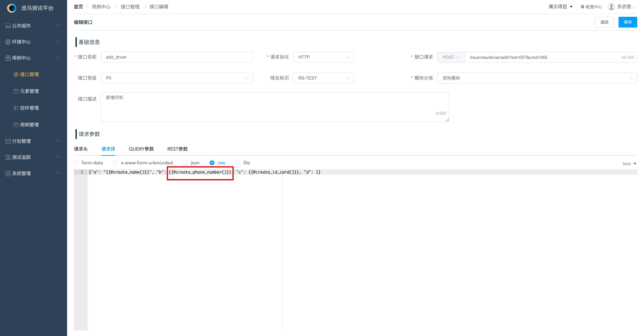Click the 保存 button
This screenshot has height=336, width=644.
click(628, 22)
